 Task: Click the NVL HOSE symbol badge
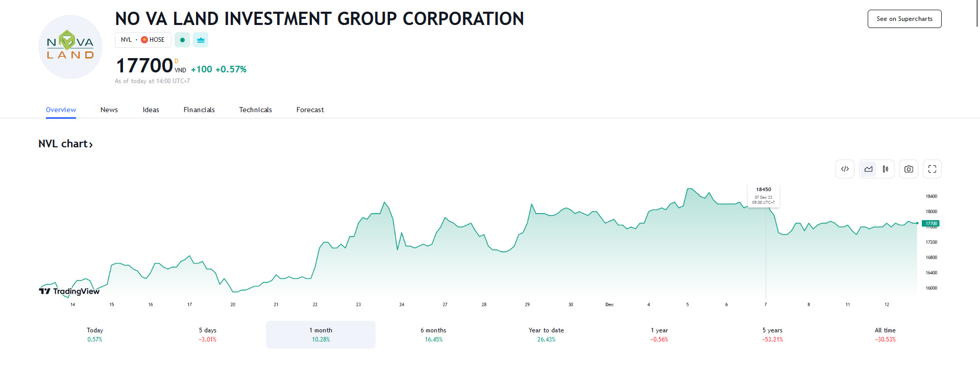143,40
